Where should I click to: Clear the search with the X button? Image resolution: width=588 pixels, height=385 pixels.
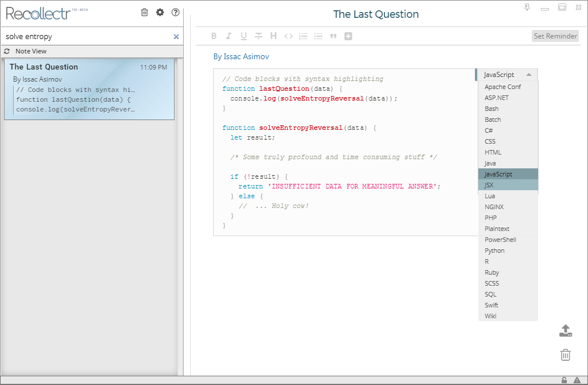[x=176, y=37]
